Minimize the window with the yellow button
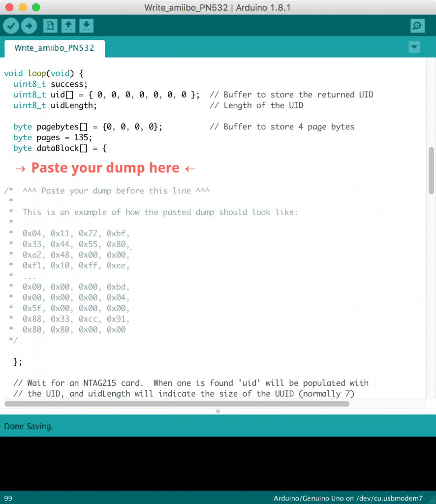Image resolution: width=436 pixels, height=504 pixels. coord(23,7)
